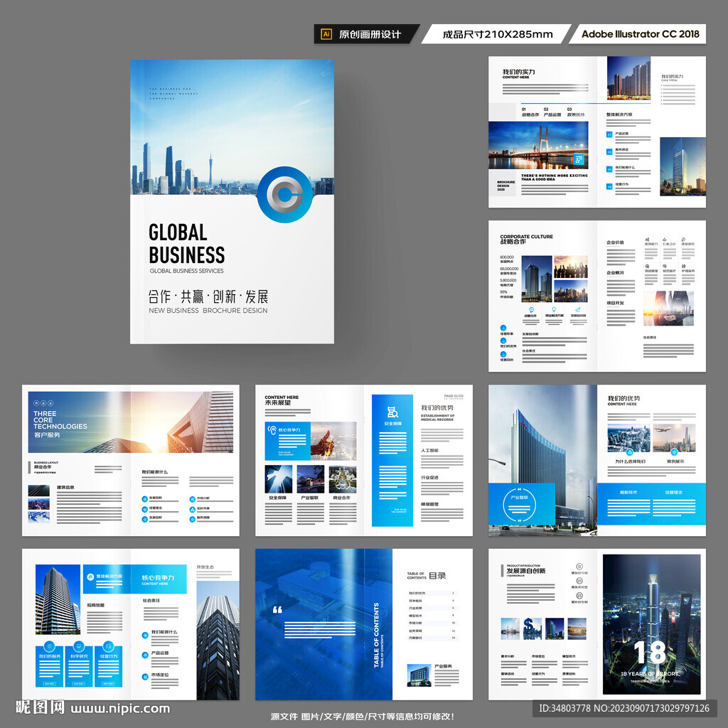
Task: Click the blue circle icon beside 实时共享
Action: (192, 509)
